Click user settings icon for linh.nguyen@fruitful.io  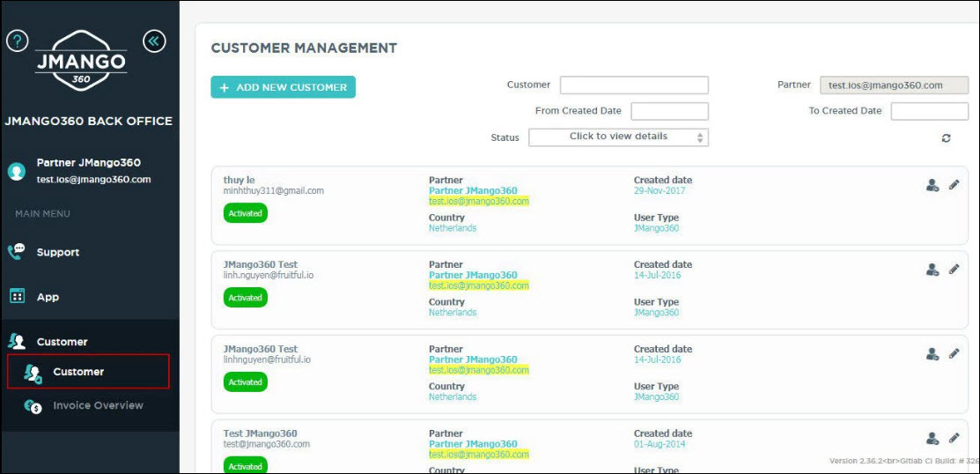(932, 270)
